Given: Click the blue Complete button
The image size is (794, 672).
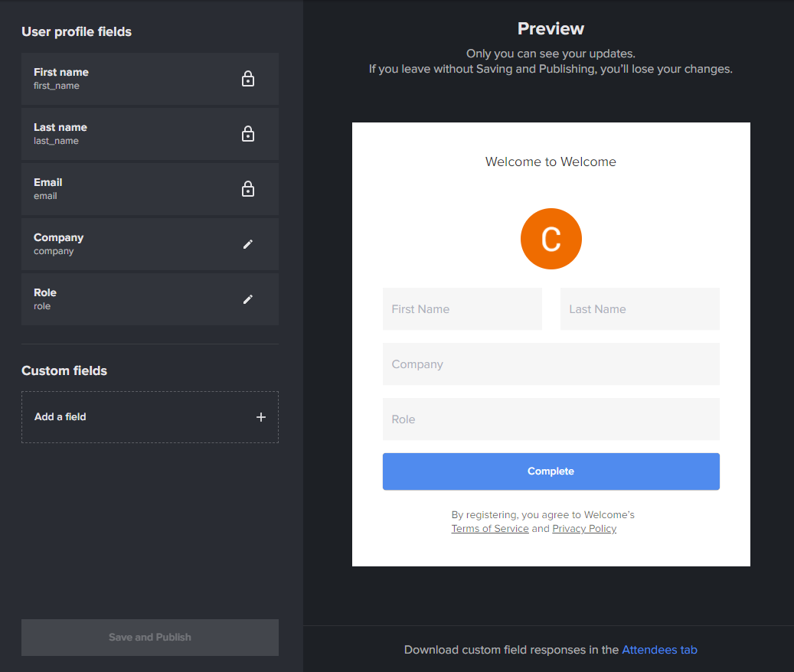Looking at the screenshot, I should [551, 471].
